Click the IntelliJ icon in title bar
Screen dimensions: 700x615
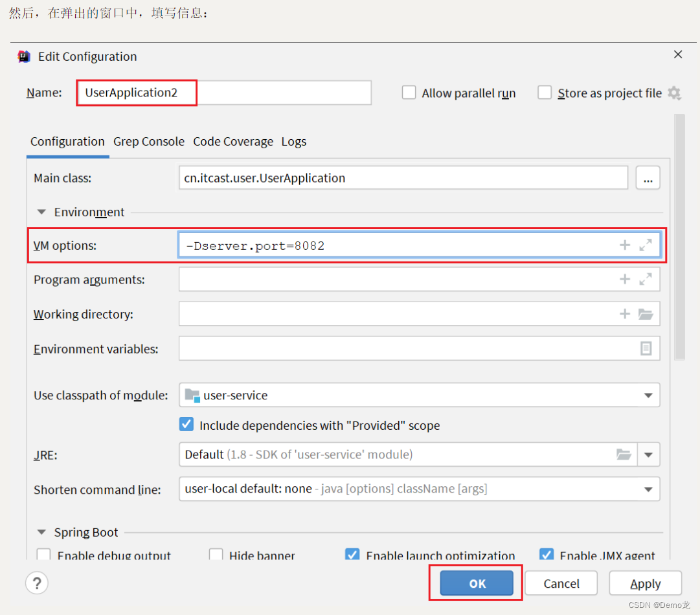(24, 57)
